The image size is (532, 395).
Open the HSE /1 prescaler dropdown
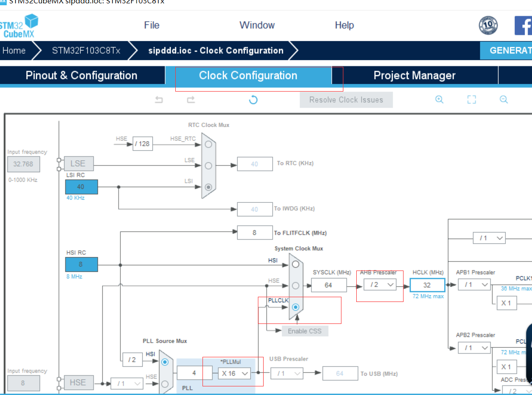pos(127,384)
